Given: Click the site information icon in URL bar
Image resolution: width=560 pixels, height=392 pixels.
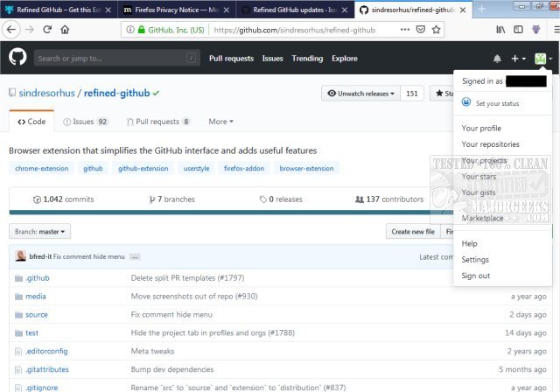Looking at the screenshot, I should (130, 30).
